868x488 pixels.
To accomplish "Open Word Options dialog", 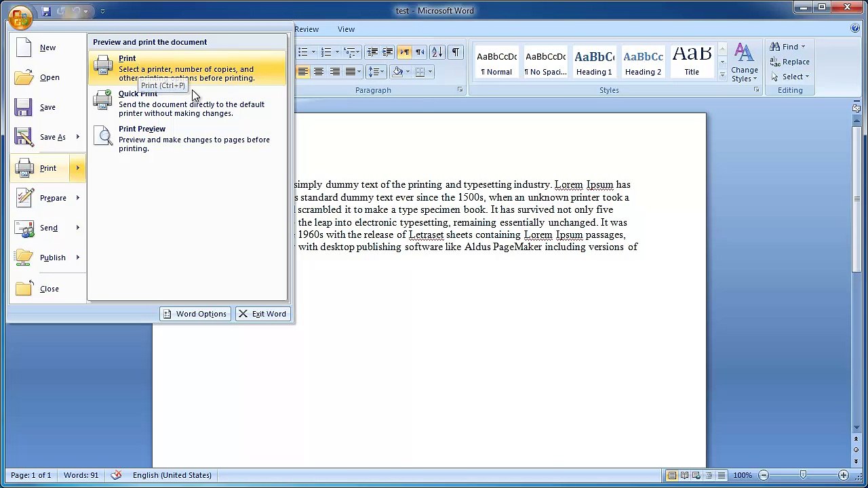I will coord(195,314).
